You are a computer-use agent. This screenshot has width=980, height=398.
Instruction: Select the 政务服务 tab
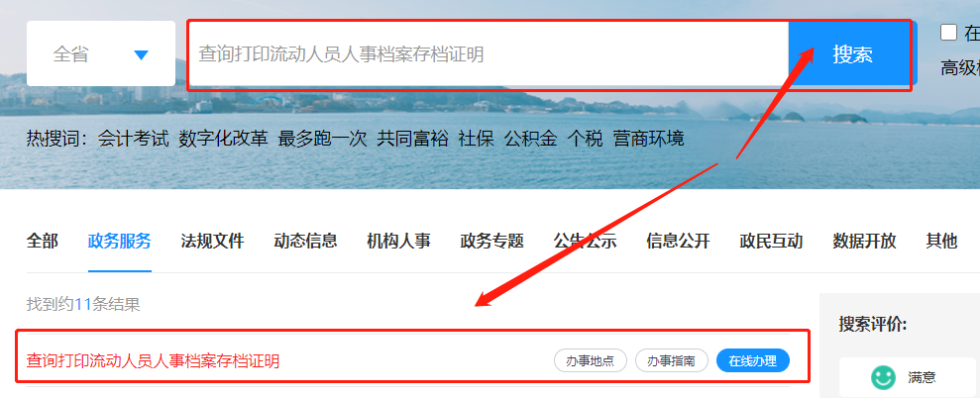pyautogui.click(x=119, y=241)
